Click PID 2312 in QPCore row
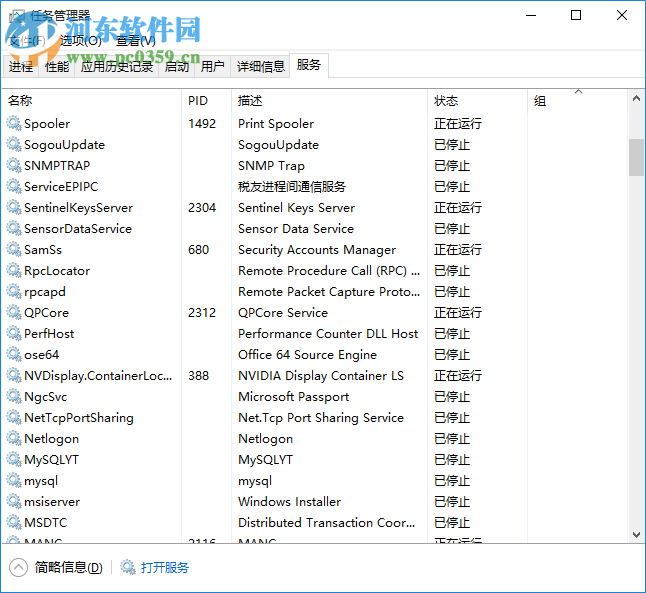 pos(202,313)
